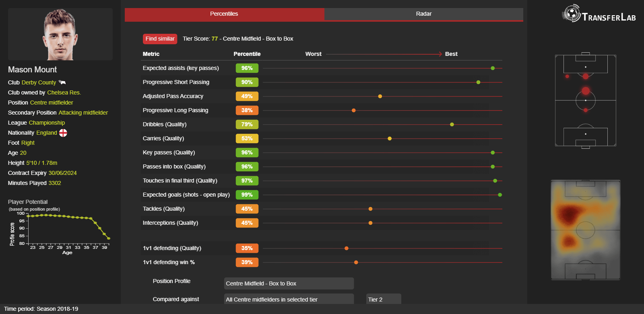Switch to the Radar tab
Screen dimensions: 644x314
423,14
